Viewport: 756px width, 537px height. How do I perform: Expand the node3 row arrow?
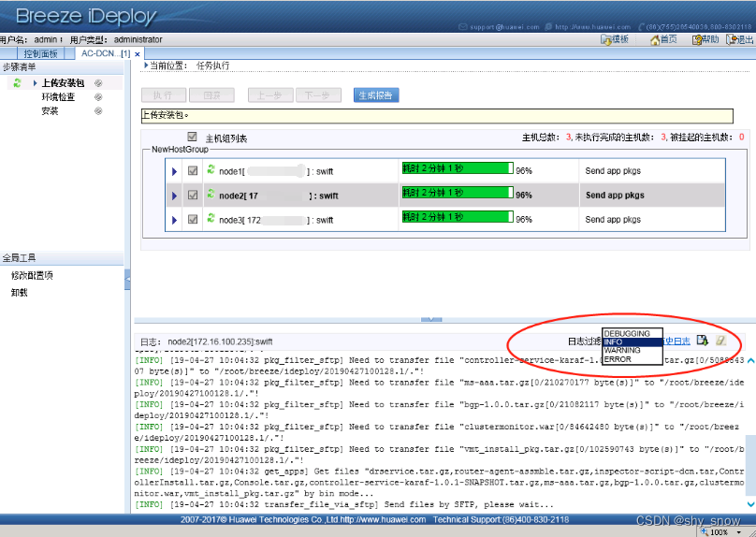pos(175,220)
